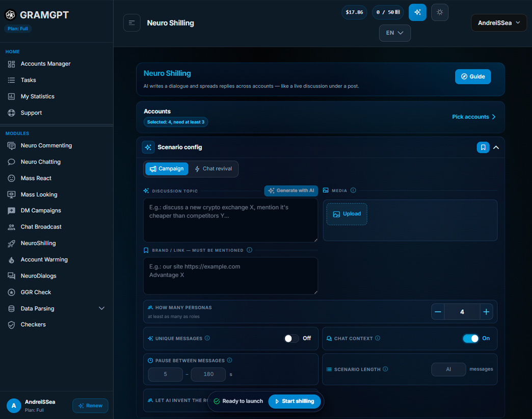Viewport: 532px width, 419px height.
Task: Click Mass React smiley icon
Action: tap(12, 178)
